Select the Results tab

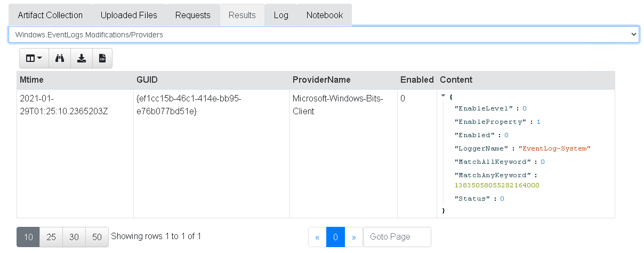pos(242,15)
